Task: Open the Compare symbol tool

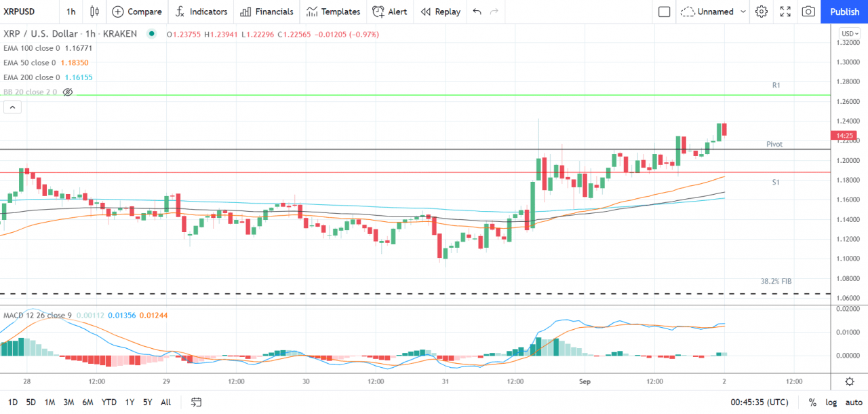Action: point(136,12)
